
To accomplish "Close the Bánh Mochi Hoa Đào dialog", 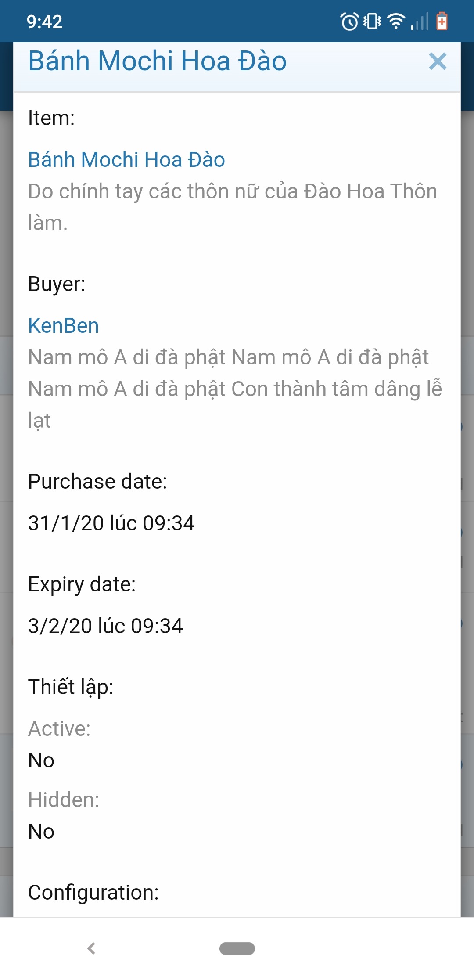I will pyautogui.click(x=438, y=61).
